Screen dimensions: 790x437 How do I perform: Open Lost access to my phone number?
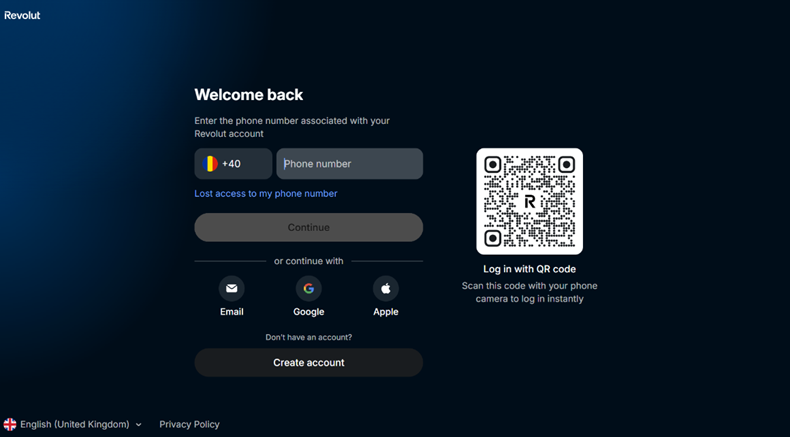(266, 194)
